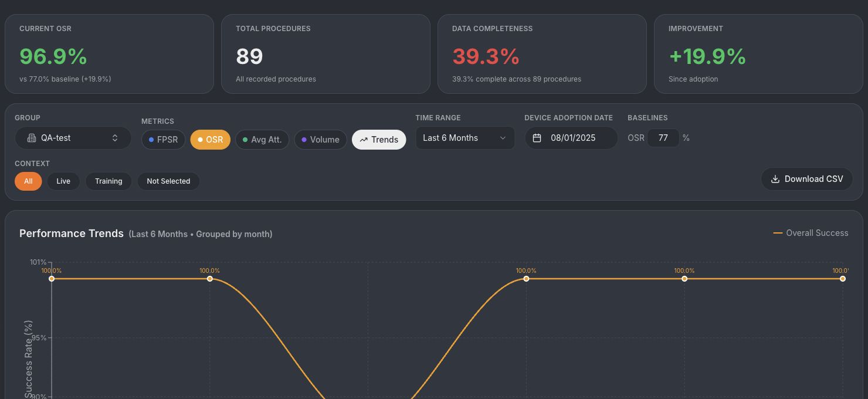Toggle the OSR metric chip

click(211, 140)
